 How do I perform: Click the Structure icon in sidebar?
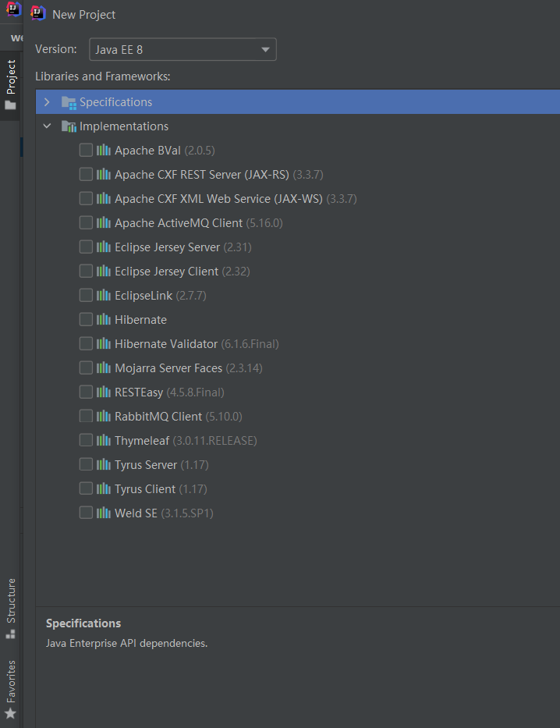10,634
